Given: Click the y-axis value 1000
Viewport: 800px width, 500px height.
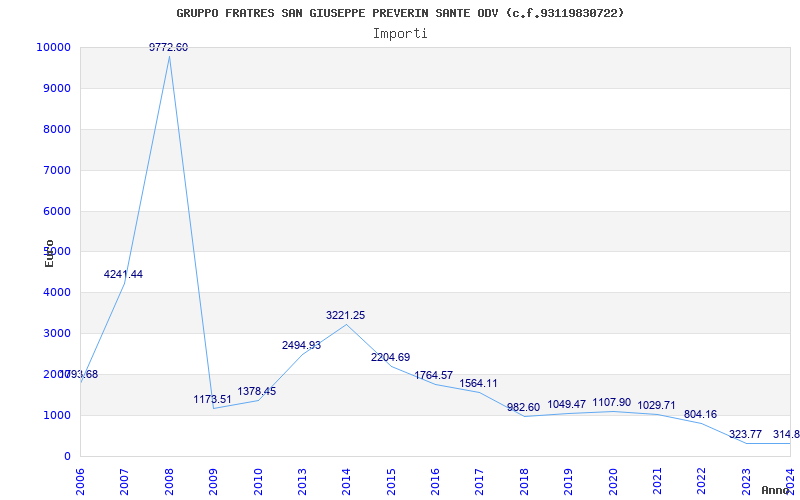Looking at the screenshot, I should 56,415.
